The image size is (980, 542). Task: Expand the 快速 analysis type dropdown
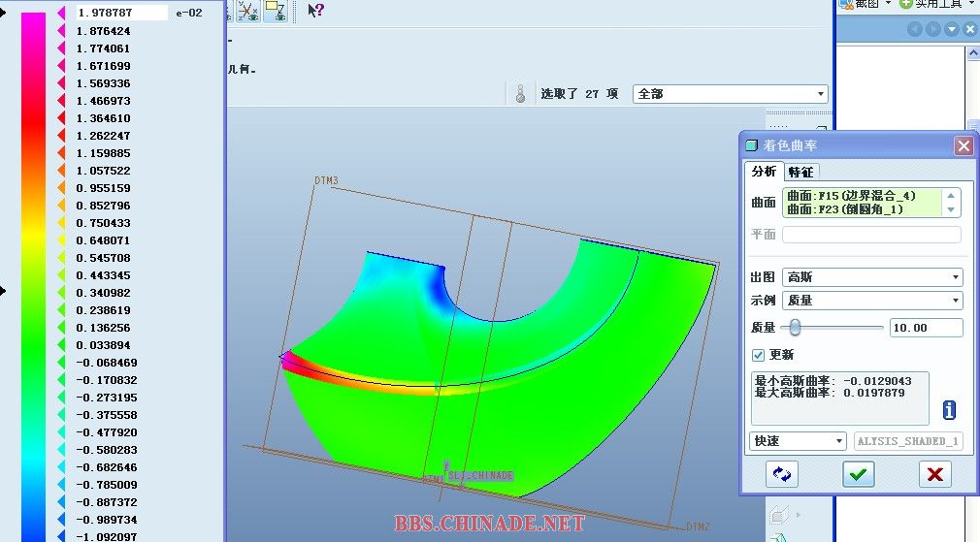(x=799, y=441)
